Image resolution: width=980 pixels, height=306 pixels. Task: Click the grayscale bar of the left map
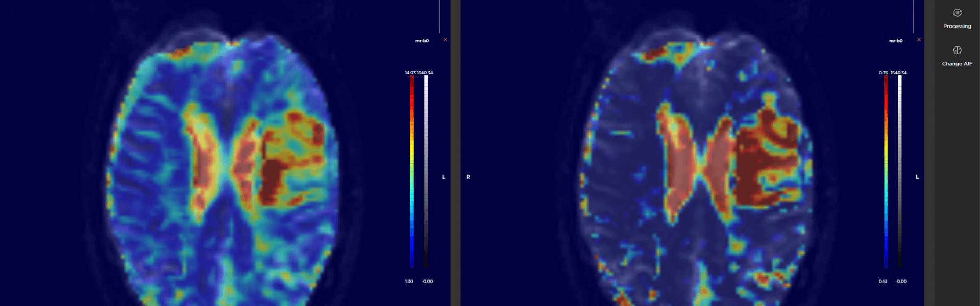(426, 171)
